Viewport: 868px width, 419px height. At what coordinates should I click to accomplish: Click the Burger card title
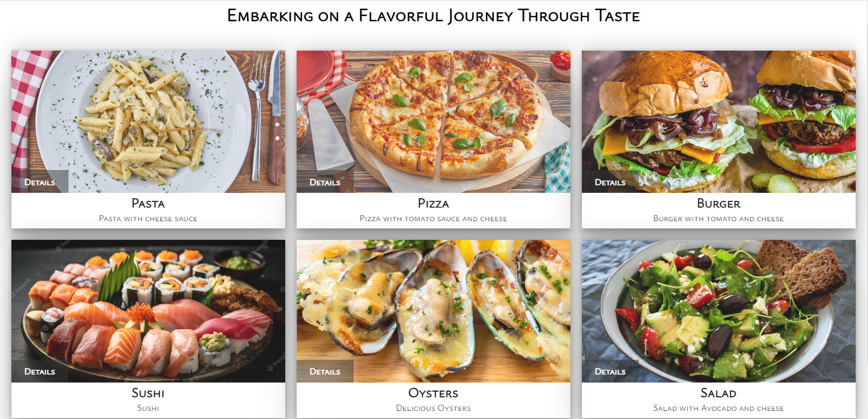pyautogui.click(x=719, y=203)
